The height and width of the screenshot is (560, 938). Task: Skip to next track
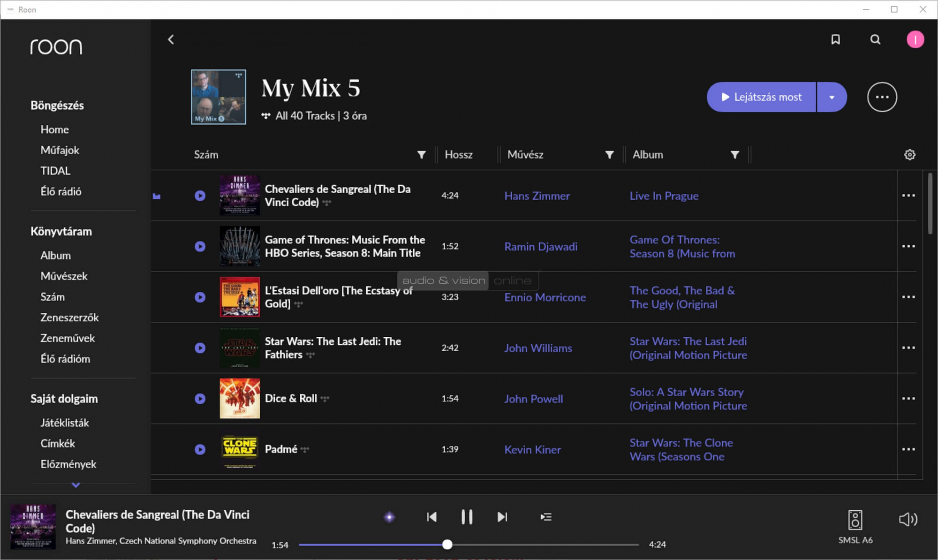pyautogui.click(x=502, y=517)
